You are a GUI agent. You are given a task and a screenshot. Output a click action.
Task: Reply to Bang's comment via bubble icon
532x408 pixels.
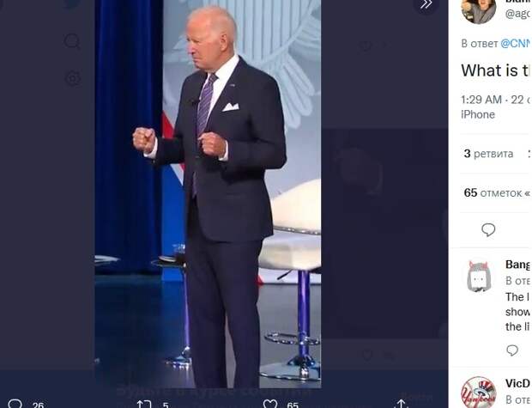click(x=512, y=350)
